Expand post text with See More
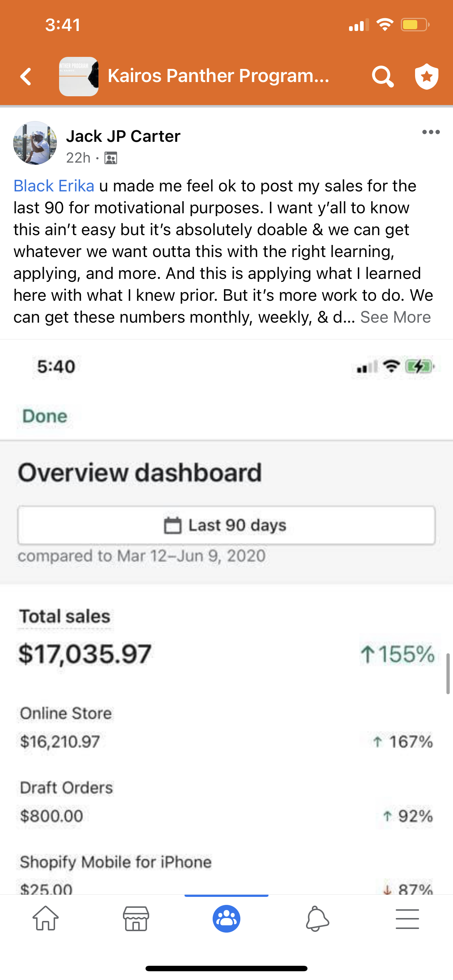The height and width of the screenshot is (980, 453). (x=395, y=317)
